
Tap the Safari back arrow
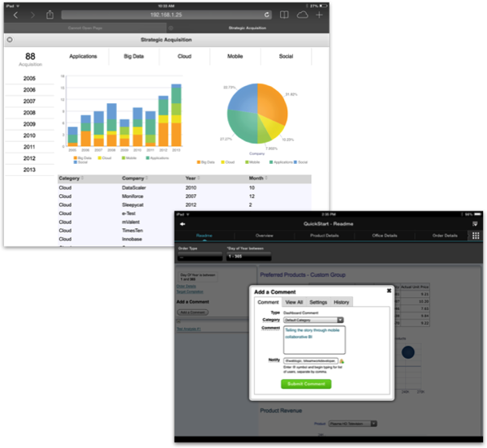pos(15,15)
